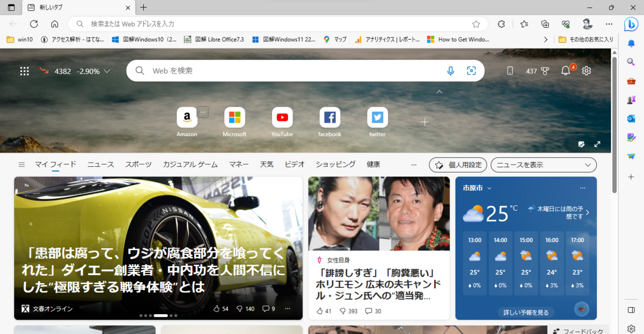Click the favorites star in the toolbar

(524, 24)
